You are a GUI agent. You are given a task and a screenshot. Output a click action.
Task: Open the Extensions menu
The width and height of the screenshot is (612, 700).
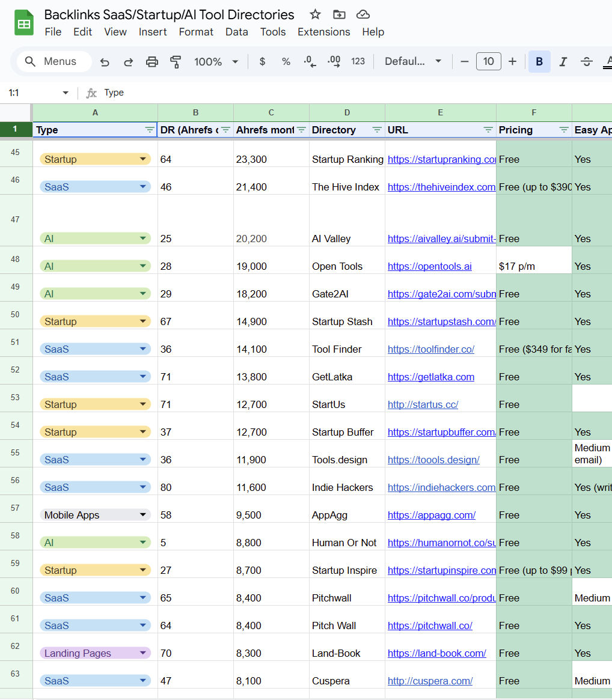pyautogui.click(x=324, y=32)
